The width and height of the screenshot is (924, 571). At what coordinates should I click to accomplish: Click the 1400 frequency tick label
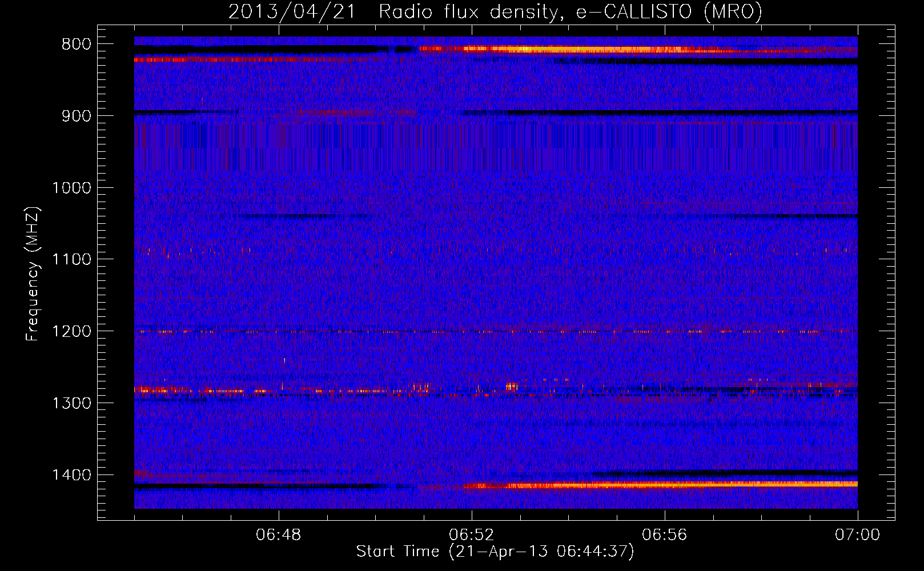(x=72, y=475)
